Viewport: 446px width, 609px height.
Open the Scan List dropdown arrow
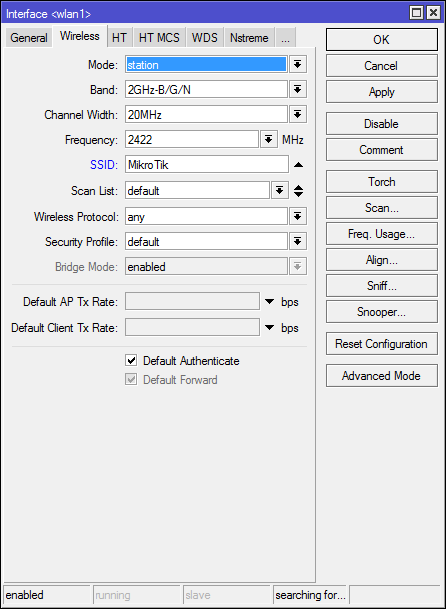(x=280, y=190)
